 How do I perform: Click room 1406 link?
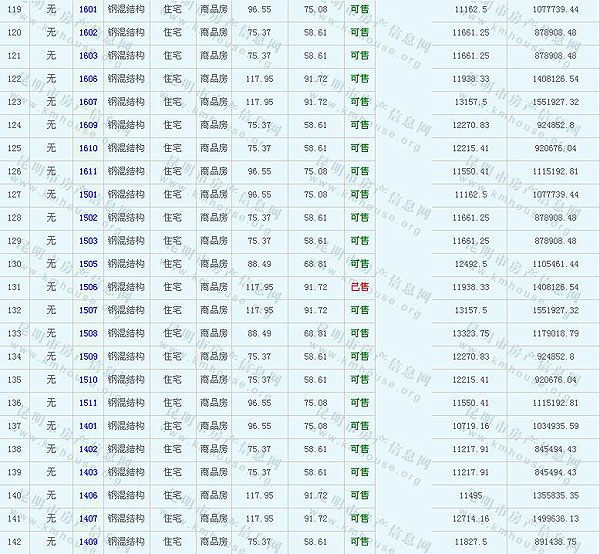[x=88, y=495]
